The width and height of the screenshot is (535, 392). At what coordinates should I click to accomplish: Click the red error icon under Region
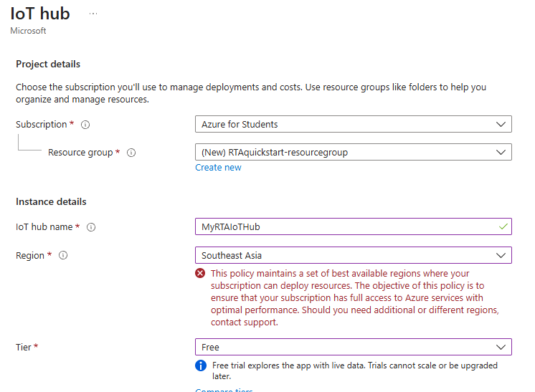tap(200, 273)
